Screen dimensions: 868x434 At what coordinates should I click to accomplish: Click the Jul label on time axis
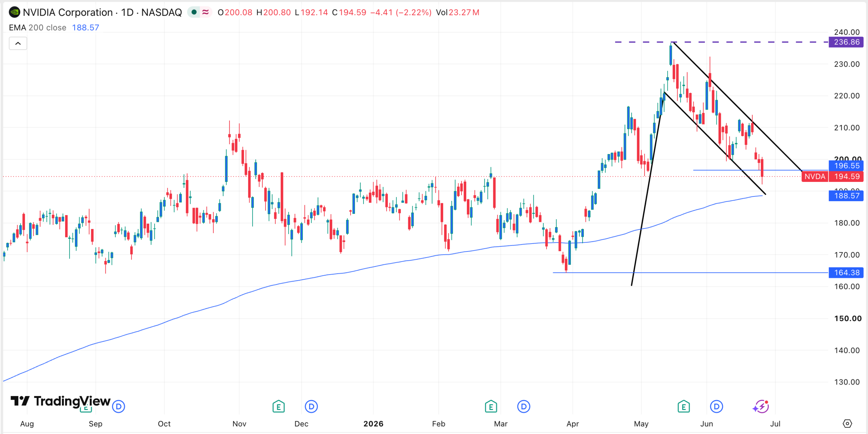click(775, 424)
